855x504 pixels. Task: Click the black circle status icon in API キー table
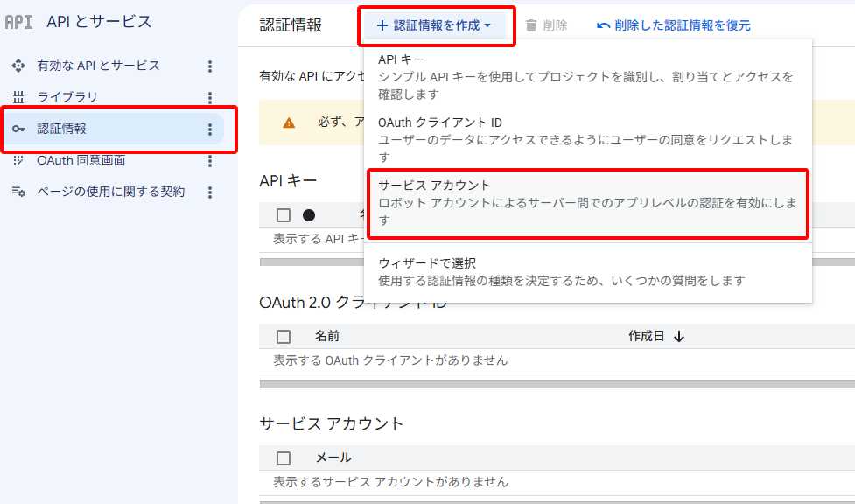tap(309, 215)
